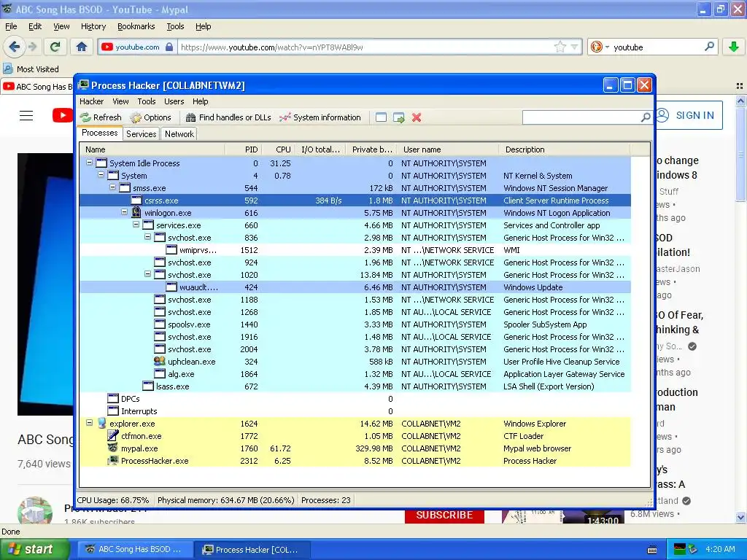Select the wuauclt process row
The height and width of the screenshot is (560, 747).
(355, 287)
